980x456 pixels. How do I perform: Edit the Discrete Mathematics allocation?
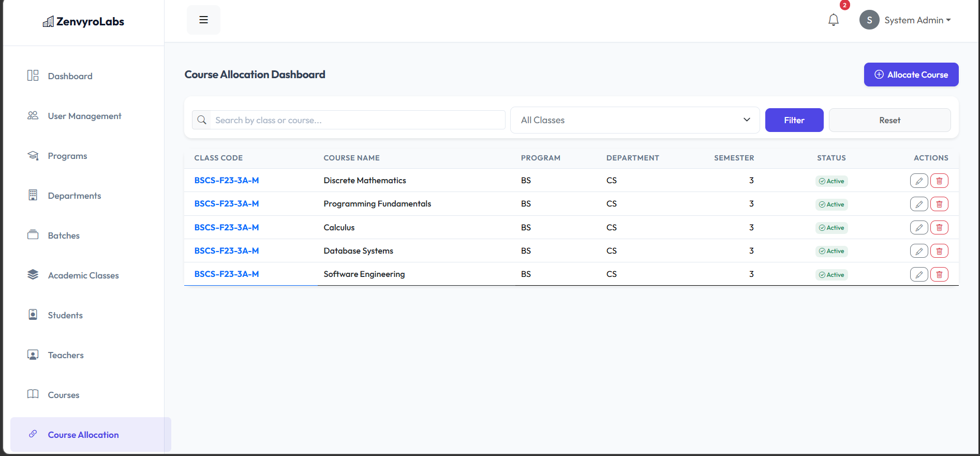click(x=918, y=181)
